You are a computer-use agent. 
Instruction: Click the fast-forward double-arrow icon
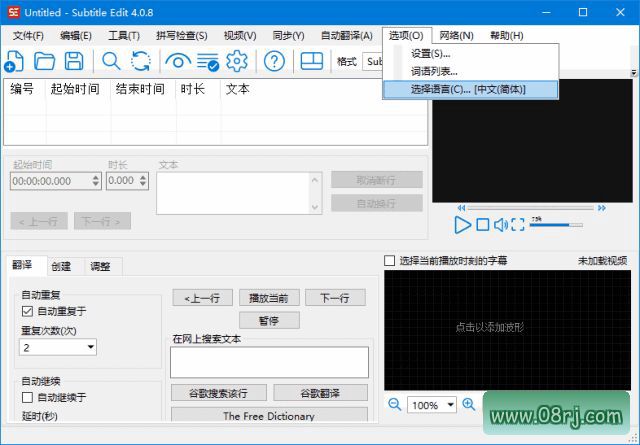(602, 208)
